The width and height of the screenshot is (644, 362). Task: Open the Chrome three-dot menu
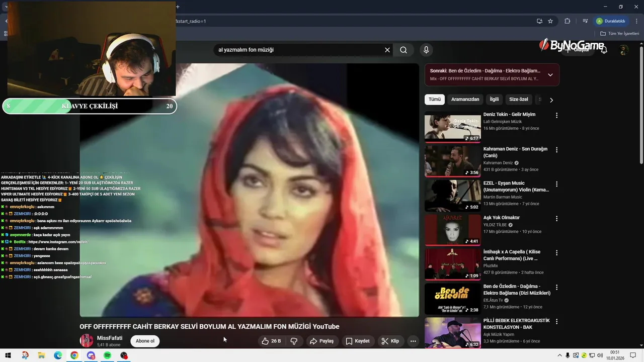(x=636, y=21)
